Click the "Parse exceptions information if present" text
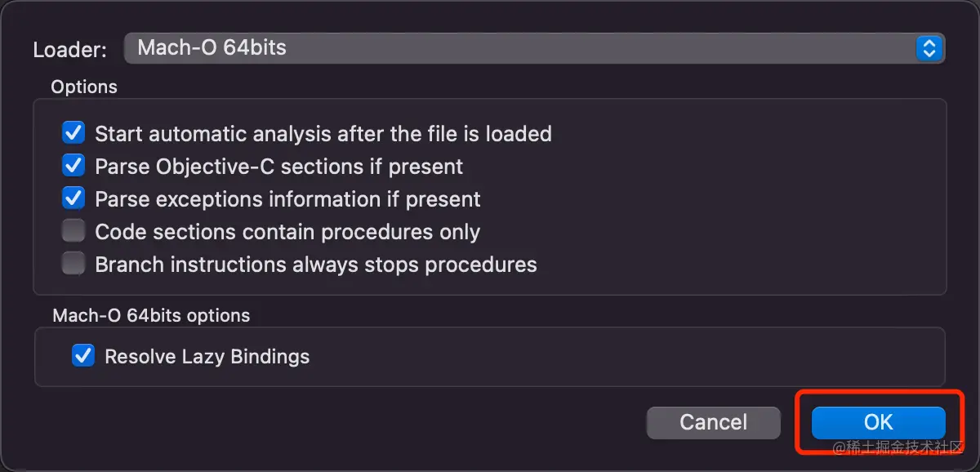This screenshot has height=472, width=980. 287,199
